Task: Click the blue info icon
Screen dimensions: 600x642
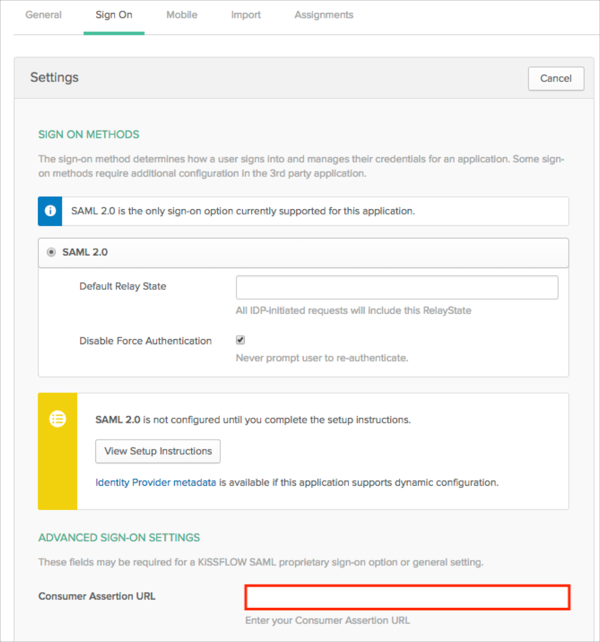Action: point(50,211)
